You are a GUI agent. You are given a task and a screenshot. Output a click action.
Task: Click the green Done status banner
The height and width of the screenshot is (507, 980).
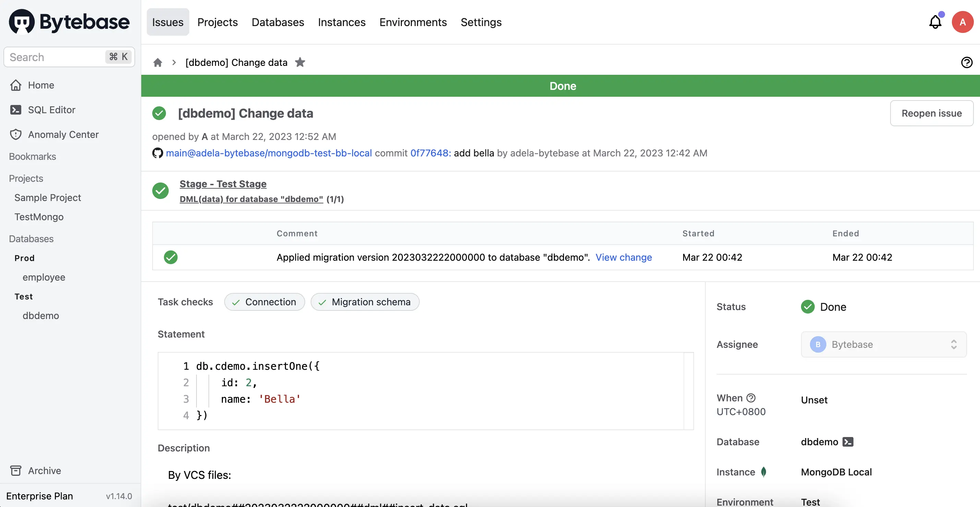click(x=562, y=86)
